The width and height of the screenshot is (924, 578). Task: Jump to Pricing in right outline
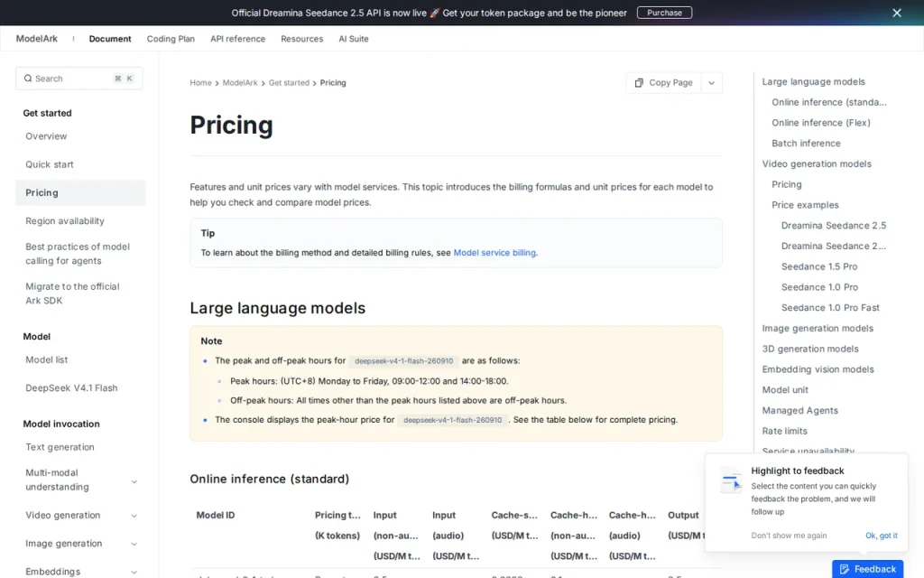[x=787, y=184]
